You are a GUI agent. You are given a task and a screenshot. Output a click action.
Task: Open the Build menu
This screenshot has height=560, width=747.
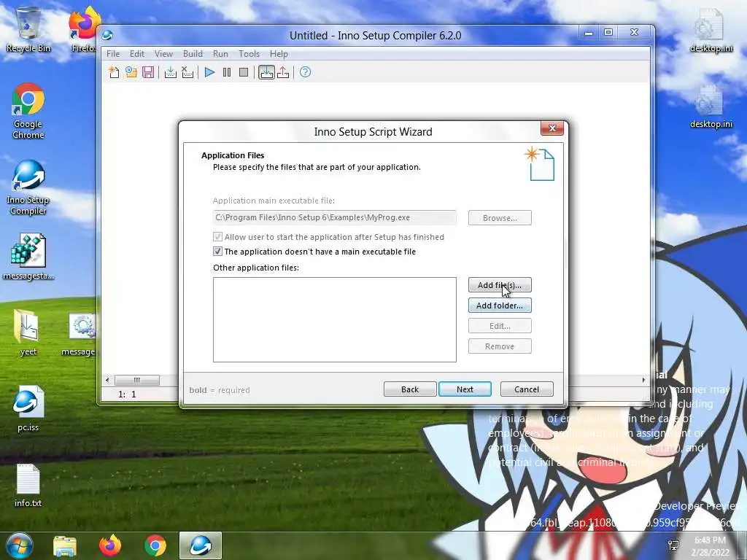[x=193, y=54]
